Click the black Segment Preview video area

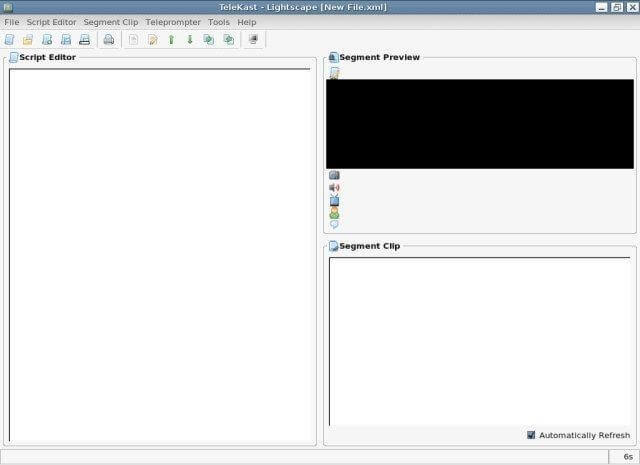[480, 124]
